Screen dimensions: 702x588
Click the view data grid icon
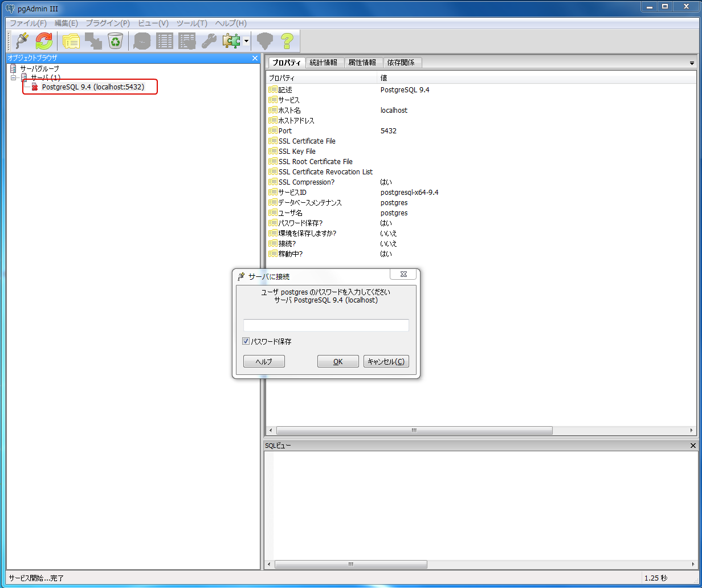(165, 41)
